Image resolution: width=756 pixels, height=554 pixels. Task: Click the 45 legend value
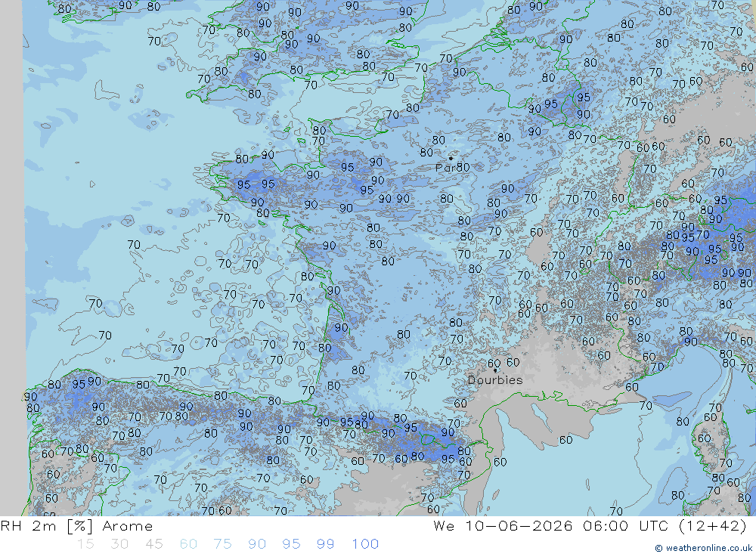[153, 544]
